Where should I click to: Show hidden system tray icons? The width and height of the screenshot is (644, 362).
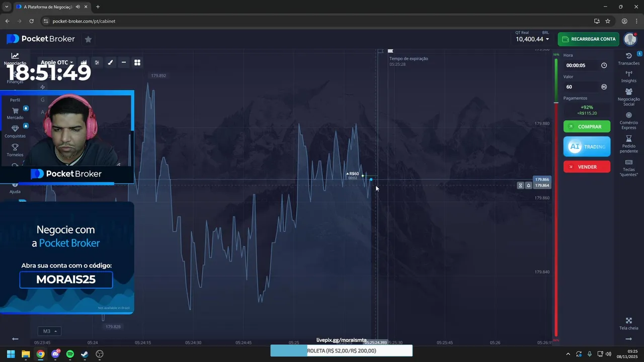point(568,354)
